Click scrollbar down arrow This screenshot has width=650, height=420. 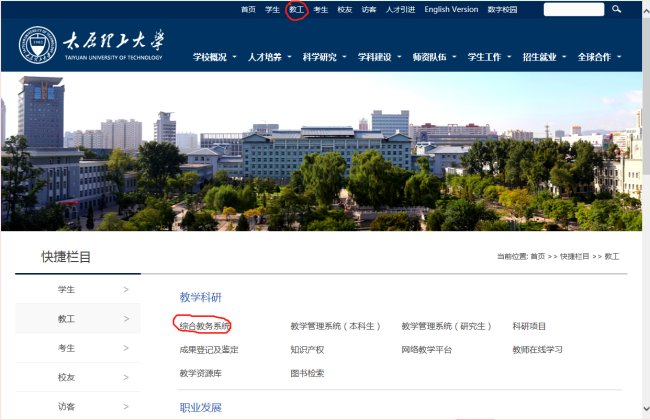click(646, 409)
